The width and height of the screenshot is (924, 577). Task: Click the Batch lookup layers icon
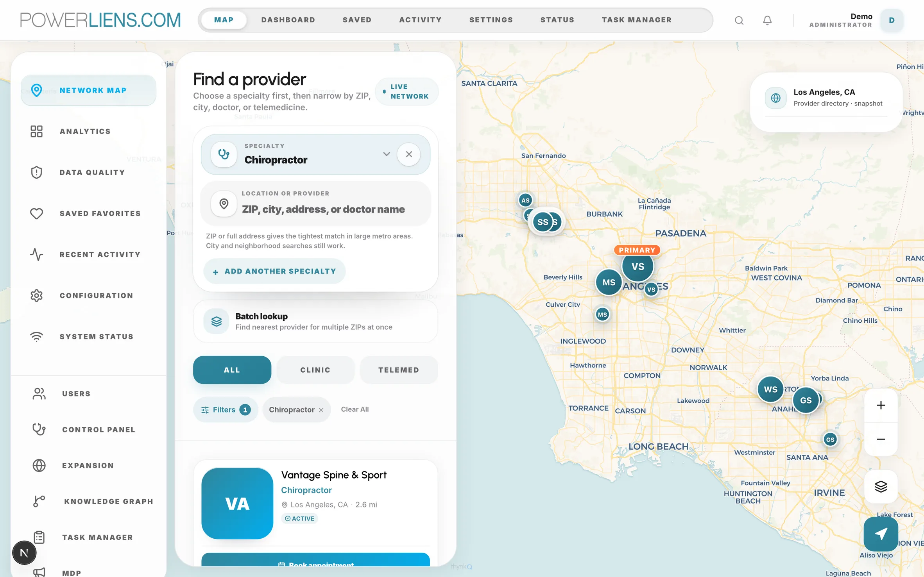click(x=216, y=321)
